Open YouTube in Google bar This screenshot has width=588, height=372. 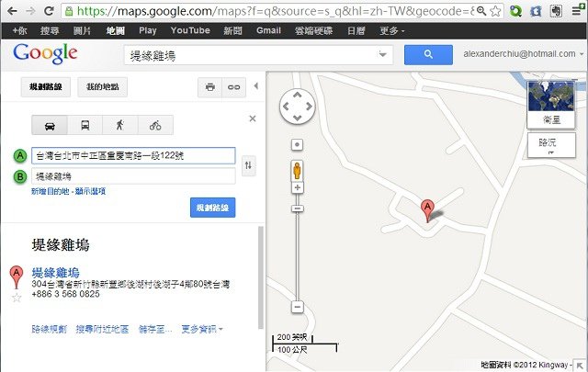click(x=190, y=30)
